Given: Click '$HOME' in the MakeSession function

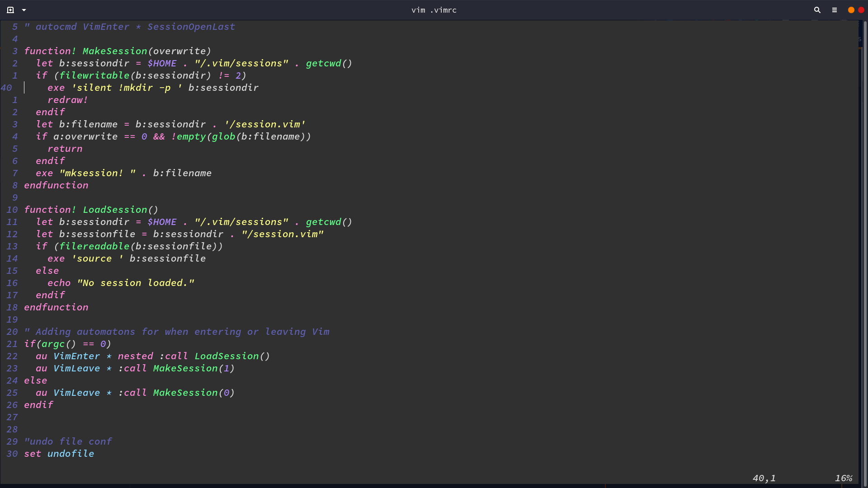Looking at the screenshot, I should [x=162, y=63].
